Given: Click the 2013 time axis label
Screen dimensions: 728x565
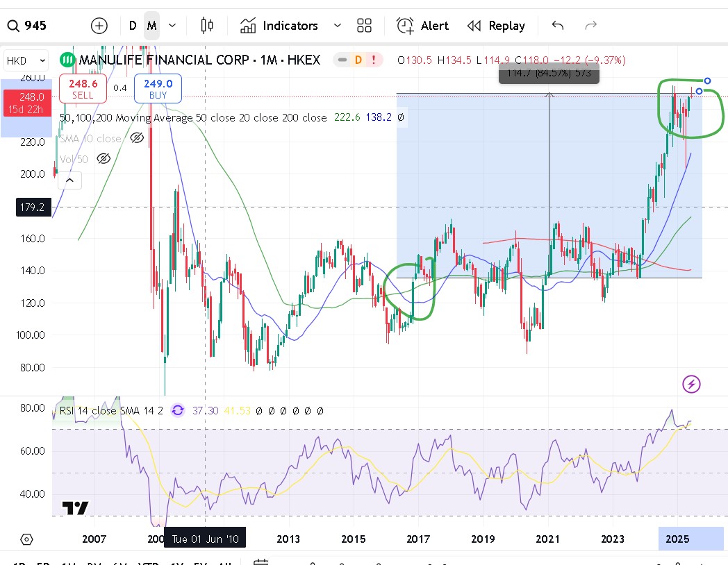Looking at the screenshot, I should tap(288, 539).
